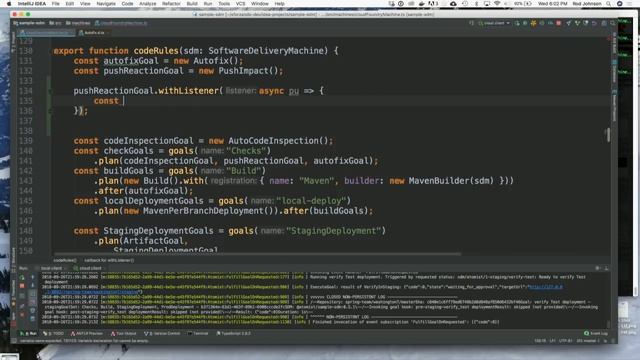Click the Run icon in the toolbar
This screenshot has width=640, height=360.
(x=517, y=23)
